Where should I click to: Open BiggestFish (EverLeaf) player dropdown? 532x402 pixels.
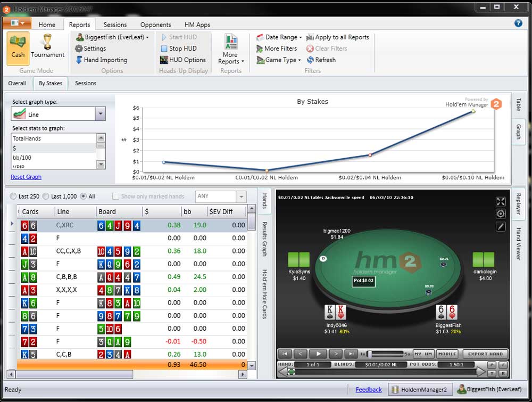click(112, 37)
